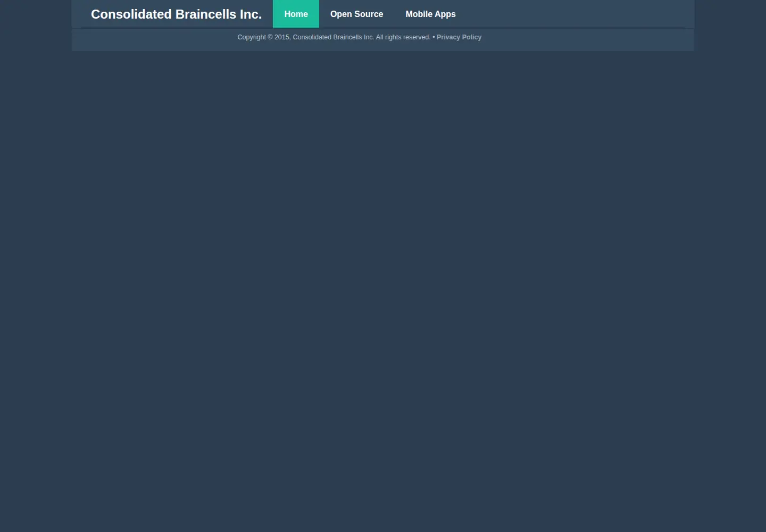Open the Privacy Policy link
This screenshot has width=766, height=532.
459,37
